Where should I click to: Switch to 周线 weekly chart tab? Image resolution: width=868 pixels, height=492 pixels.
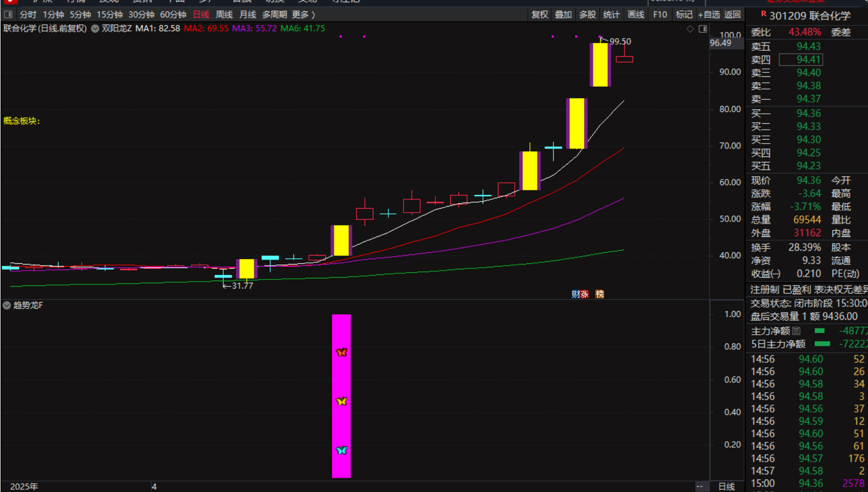(x=224, y=14)
